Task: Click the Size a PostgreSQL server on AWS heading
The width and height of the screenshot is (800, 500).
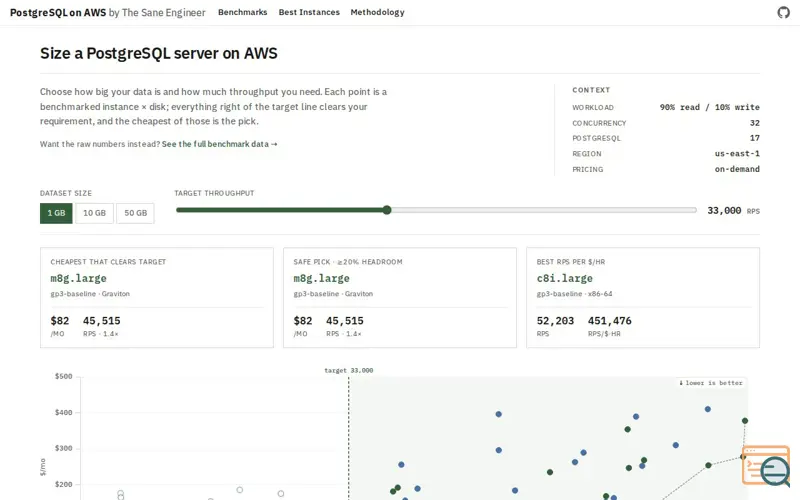Action: coord(159,54)
